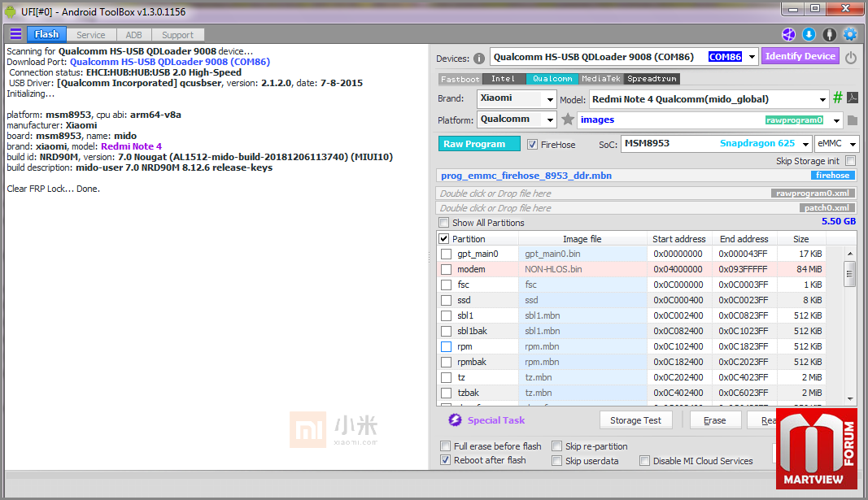
Task: Tick the modem partition checkbox
Action: 446,269
